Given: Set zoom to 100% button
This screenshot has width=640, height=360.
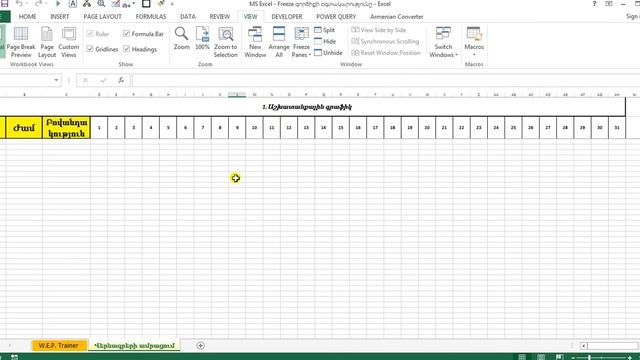Looking at the screenshot, I should tap(202, 39).
